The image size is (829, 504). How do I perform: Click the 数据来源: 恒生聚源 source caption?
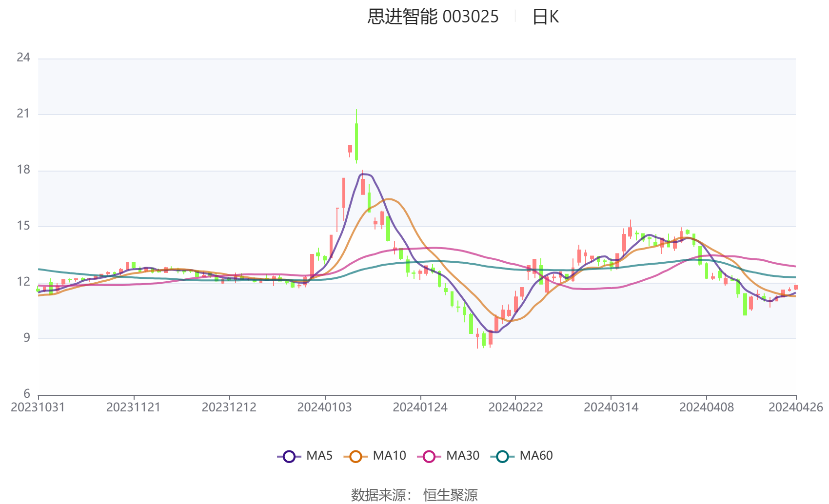click(414, 495)
